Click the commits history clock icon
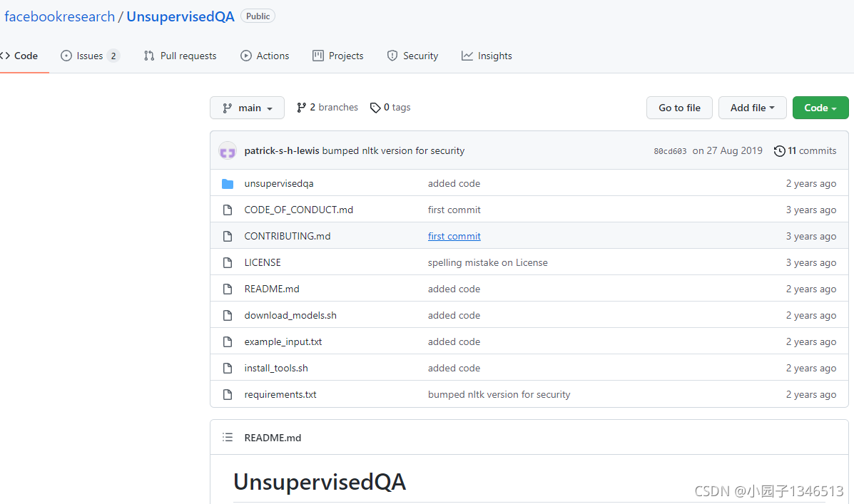This screenshot has height=504, width=854. click(x=779, y=150)
